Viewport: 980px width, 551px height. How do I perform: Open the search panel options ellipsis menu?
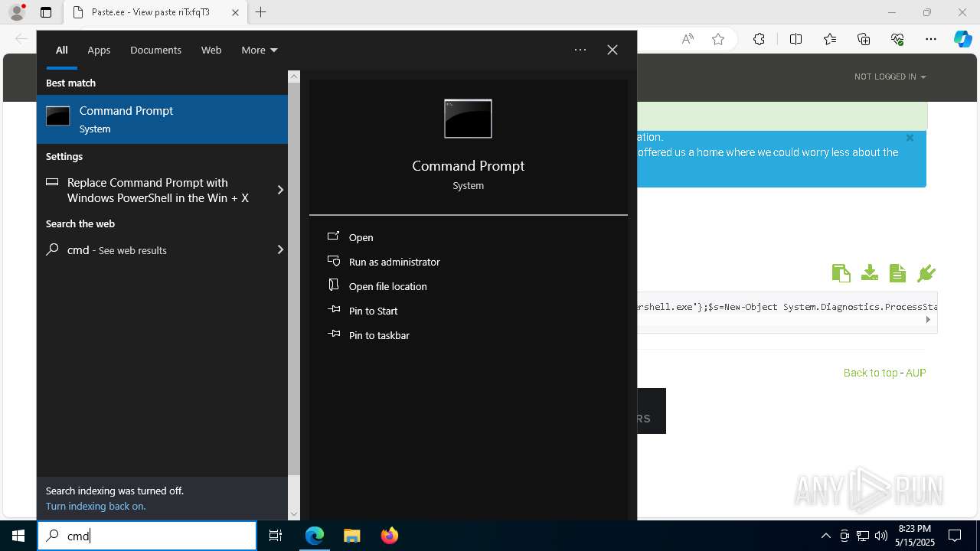580,50
